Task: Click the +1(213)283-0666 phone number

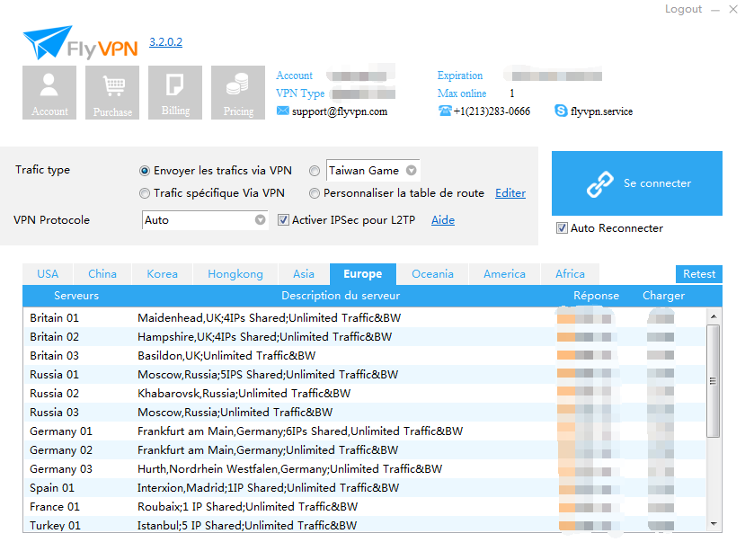Action: [x=492, y=111]
